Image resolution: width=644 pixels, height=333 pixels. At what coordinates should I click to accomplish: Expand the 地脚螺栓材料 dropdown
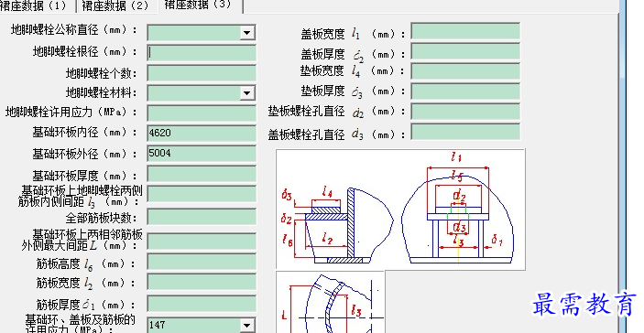246,93
